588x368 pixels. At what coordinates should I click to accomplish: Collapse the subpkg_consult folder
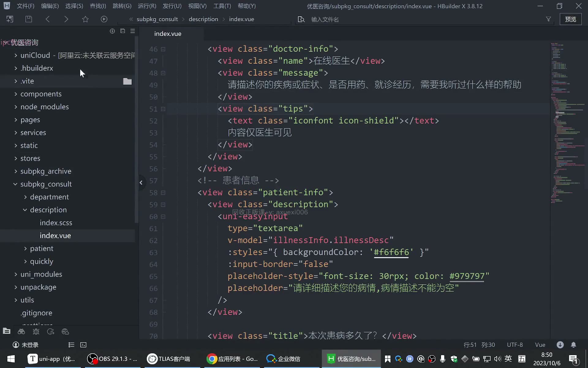coord(15,184)
